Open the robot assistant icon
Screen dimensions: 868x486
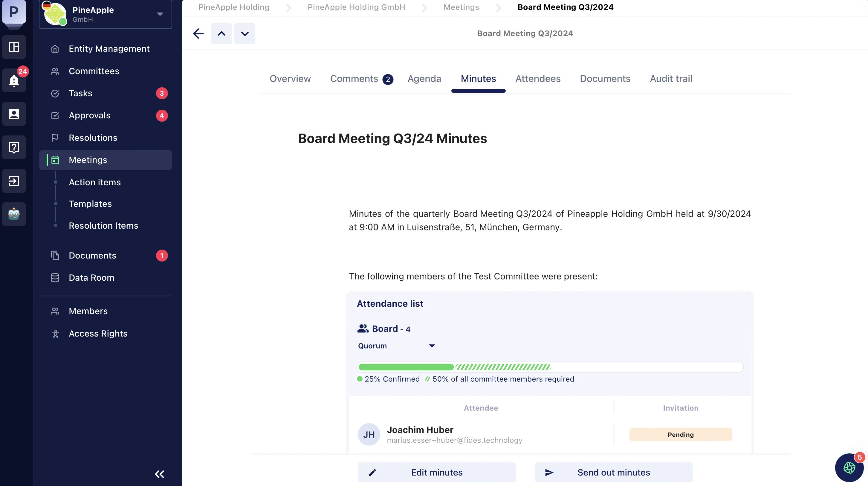(14, 214)
